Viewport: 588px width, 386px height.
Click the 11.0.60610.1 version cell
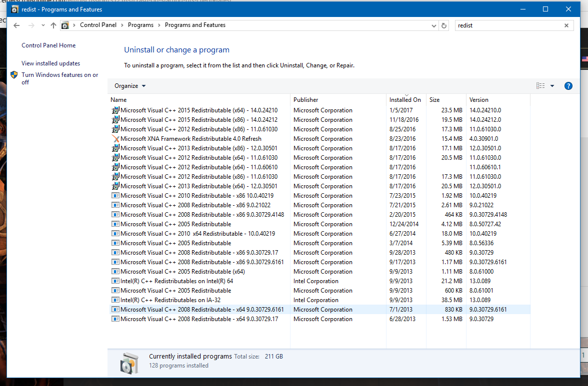coord(485,167)
